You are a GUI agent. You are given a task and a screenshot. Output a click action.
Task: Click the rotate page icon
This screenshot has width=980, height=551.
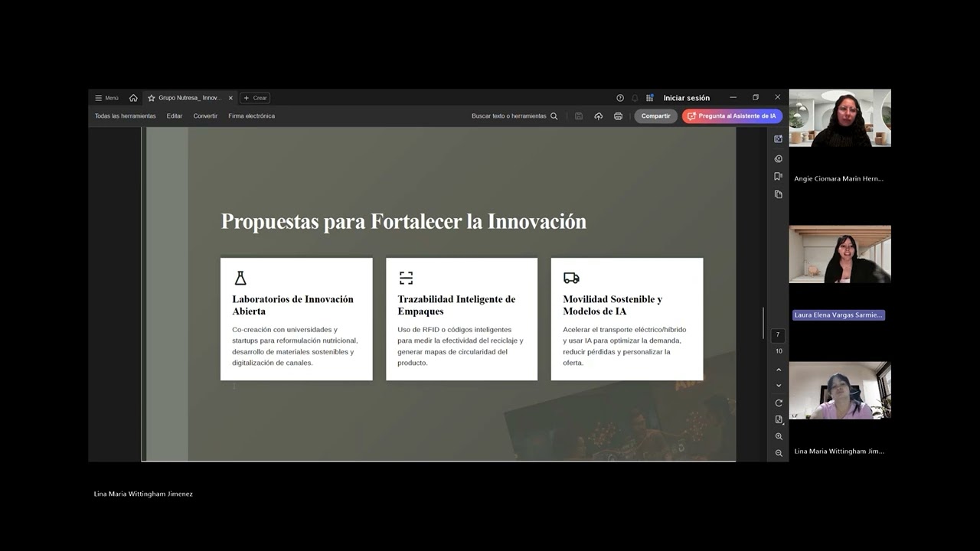point(779,403)
